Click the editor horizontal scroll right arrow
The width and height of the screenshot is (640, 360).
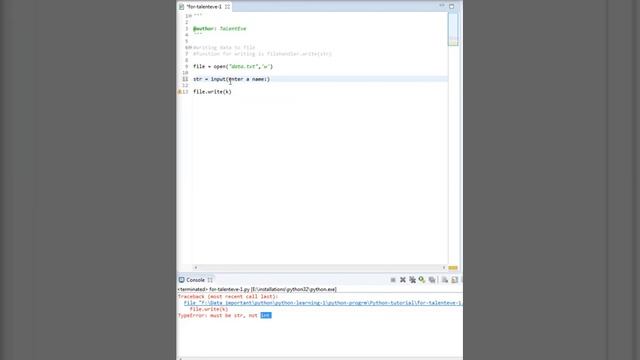coord(444,268)
